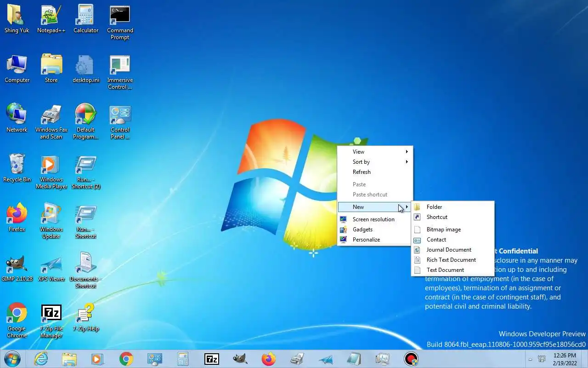Select the Immersive Control Panel desktop icon

(120, 72)
